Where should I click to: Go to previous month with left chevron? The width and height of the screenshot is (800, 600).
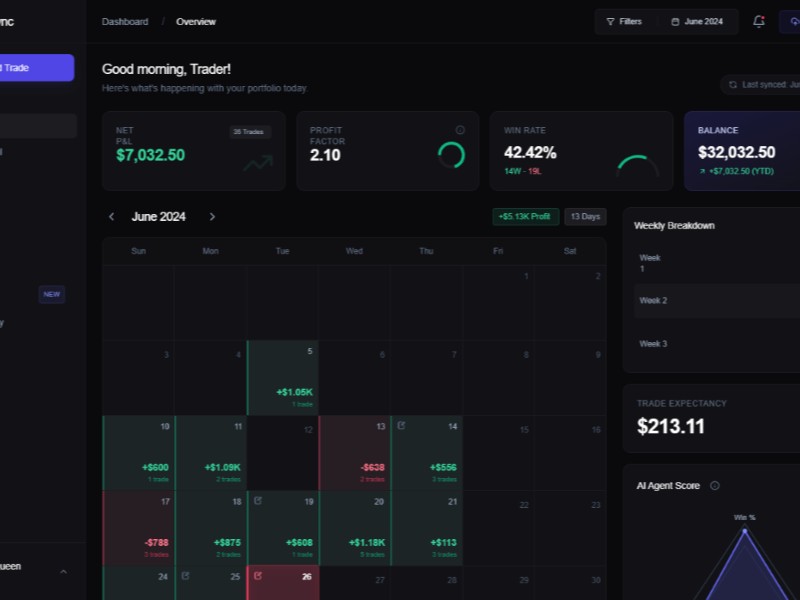(111, 216)
